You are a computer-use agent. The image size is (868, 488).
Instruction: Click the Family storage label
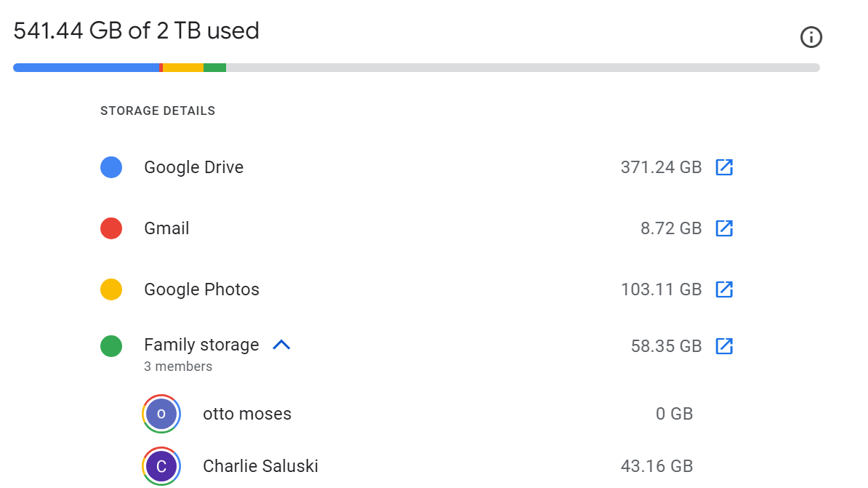coord(201,345)
